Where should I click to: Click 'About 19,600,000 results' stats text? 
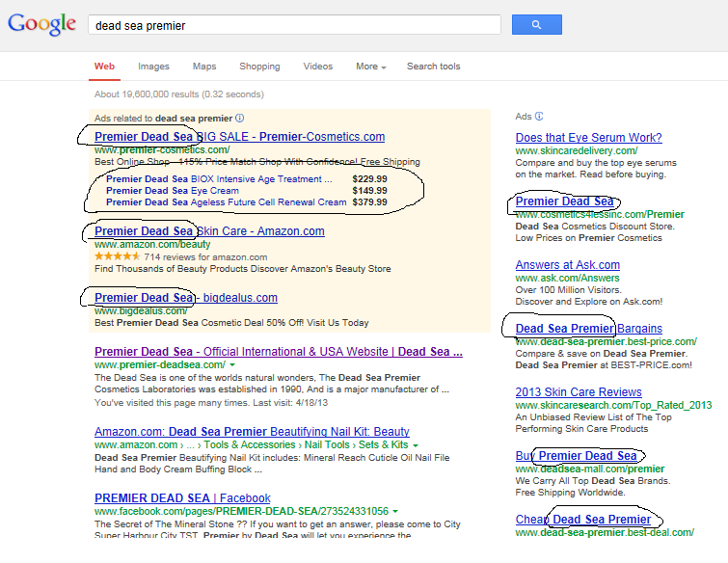(179, 94)
